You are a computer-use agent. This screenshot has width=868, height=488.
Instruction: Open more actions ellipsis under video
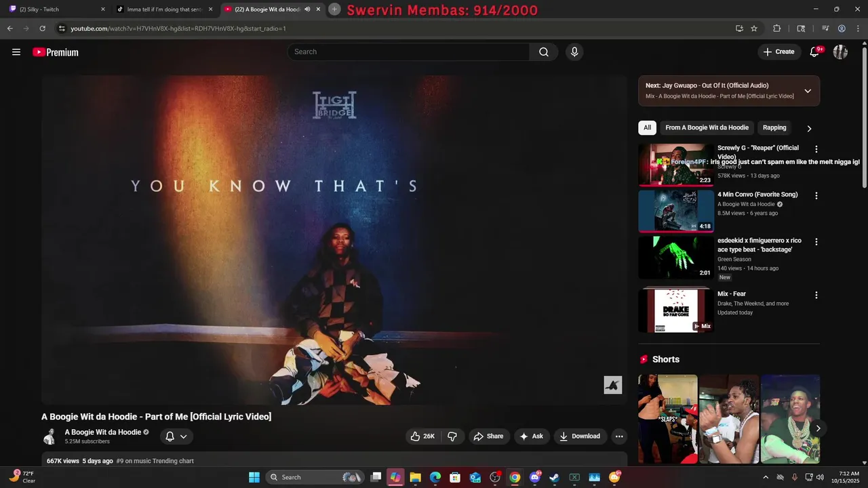(x=619, y=436)
